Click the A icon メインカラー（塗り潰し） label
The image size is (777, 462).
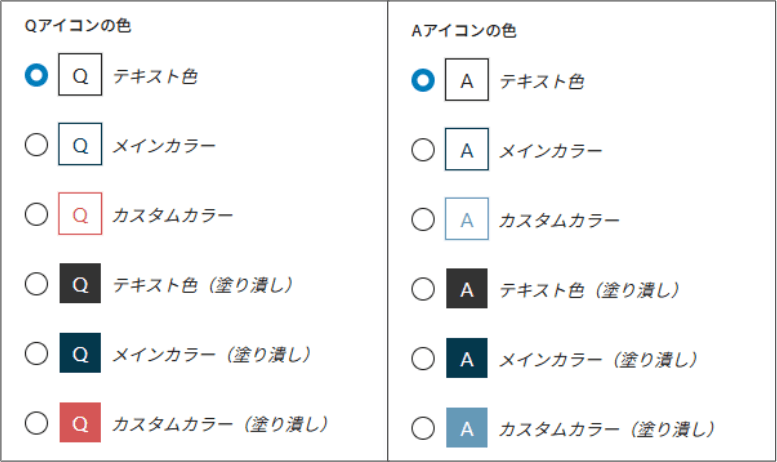click(x=598, y=359)
